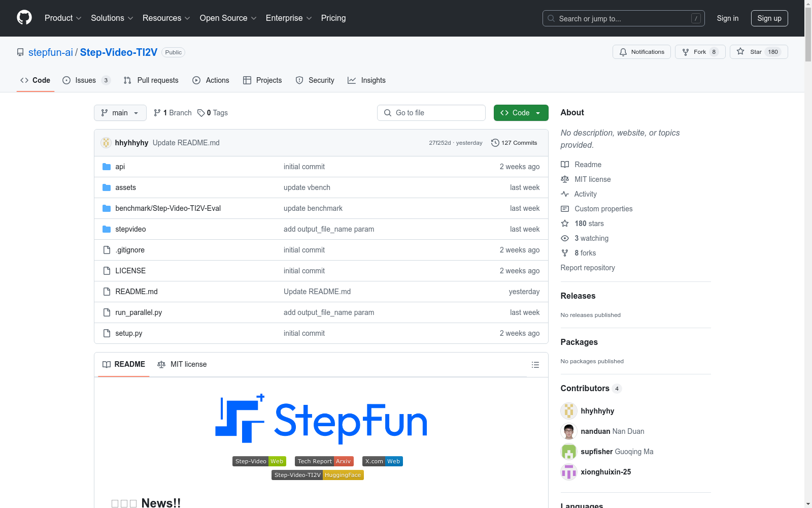Fork the repository
The height and width of the screenshot is (508, 812).
(700, 52)
